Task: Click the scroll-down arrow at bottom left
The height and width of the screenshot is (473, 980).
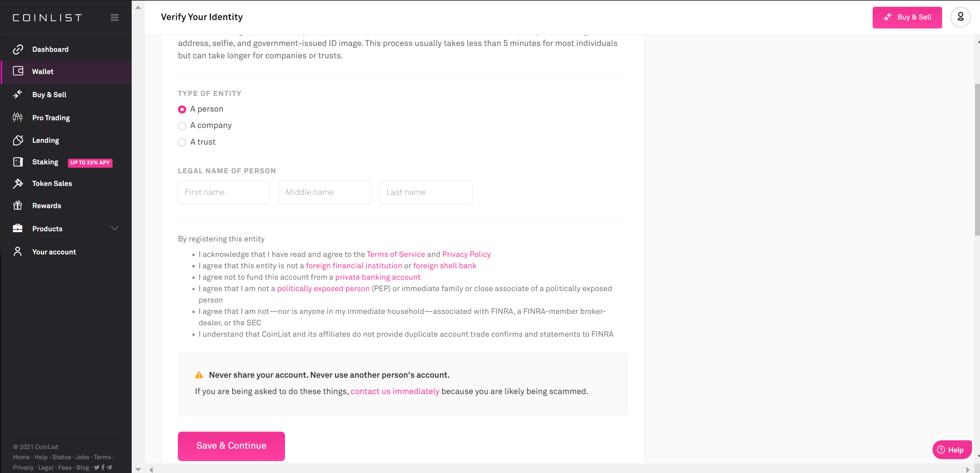Action: (138, 469)
